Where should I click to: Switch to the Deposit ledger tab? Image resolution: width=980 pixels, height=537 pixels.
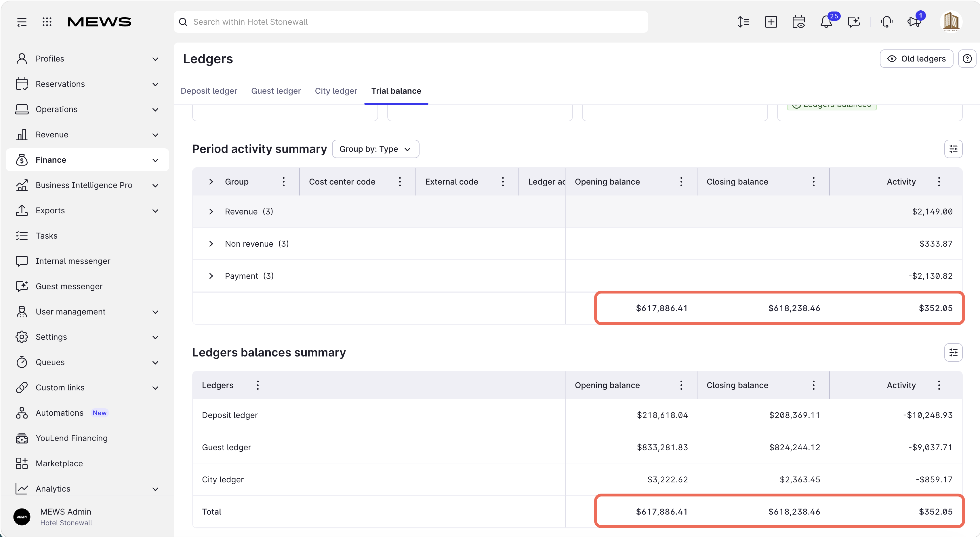pyautogui.click(x=209, y=91)
